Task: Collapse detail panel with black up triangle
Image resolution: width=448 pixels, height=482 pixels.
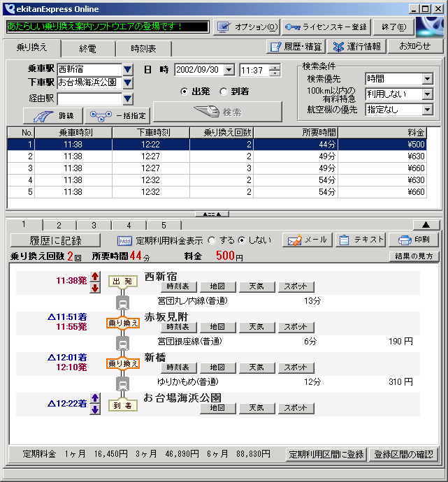Action: (426, 226)
